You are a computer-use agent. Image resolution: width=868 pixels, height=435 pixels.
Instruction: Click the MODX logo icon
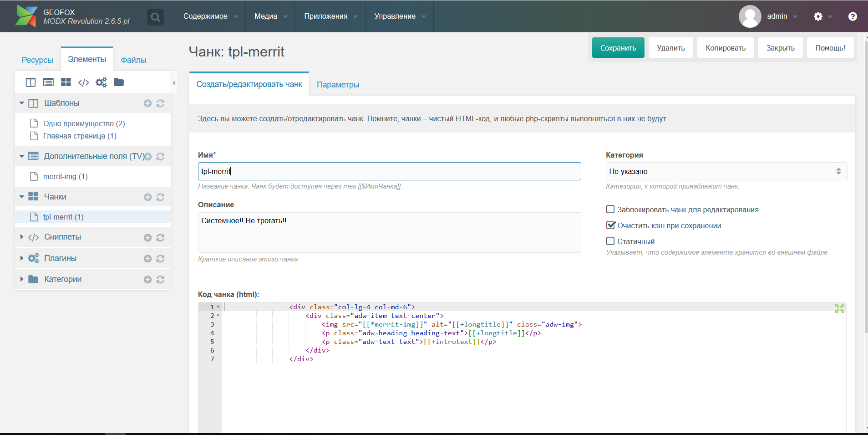tap(26, 16)
